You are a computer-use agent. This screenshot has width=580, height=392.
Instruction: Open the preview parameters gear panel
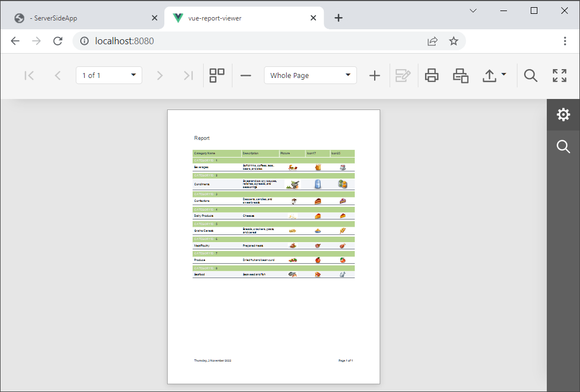pos(563,114)
